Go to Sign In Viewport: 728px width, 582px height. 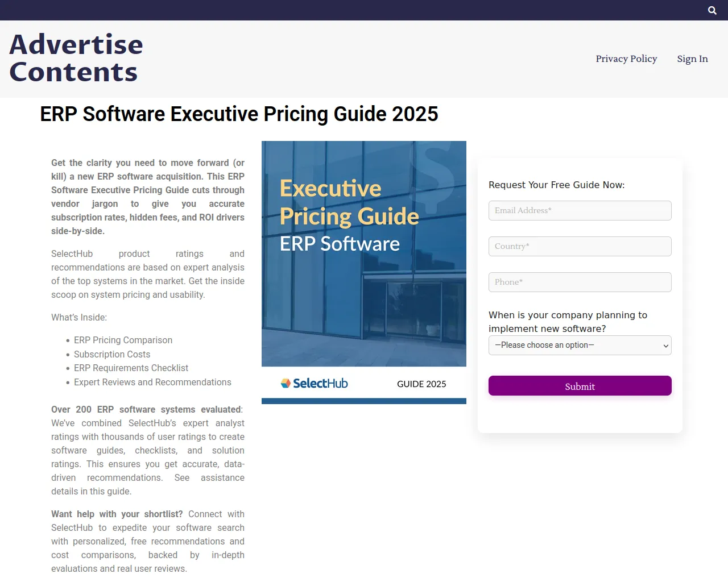click(692, 59)
